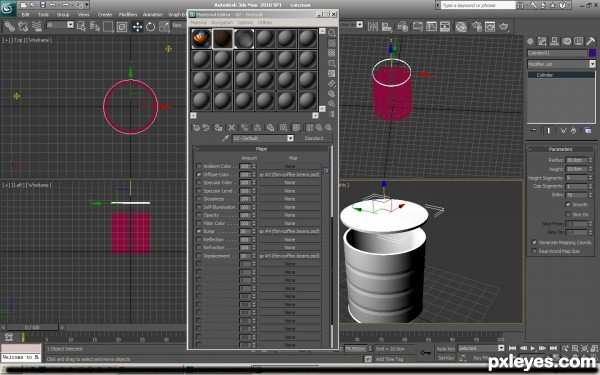Image resolution: width=600 pixels, height=375 pixels.
Task: Enable the Specular Color map checkbox
Action: [199, 182]
